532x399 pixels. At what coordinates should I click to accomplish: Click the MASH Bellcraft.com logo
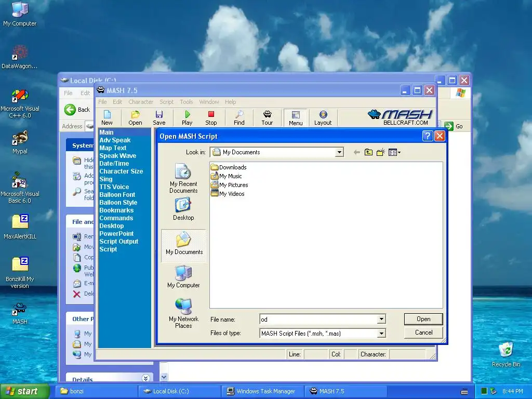(x=401, y=117)
